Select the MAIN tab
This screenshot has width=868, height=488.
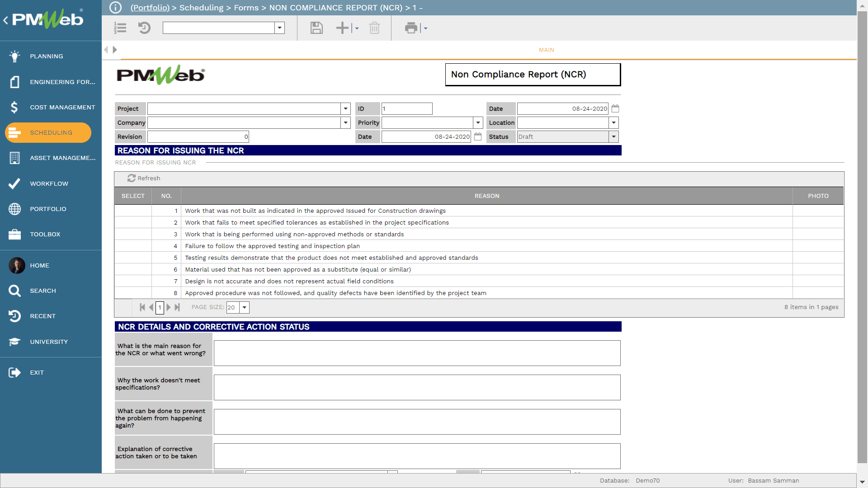(x=546, y=50)
